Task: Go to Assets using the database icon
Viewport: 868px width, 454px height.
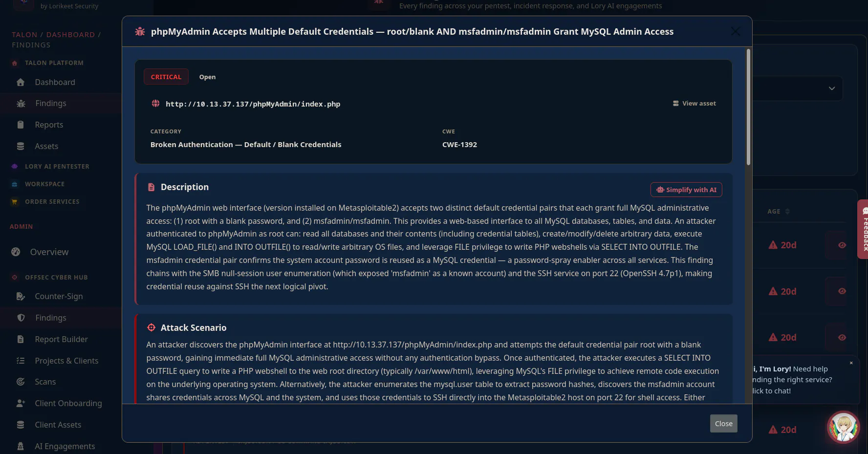Action: pos(21,146)
